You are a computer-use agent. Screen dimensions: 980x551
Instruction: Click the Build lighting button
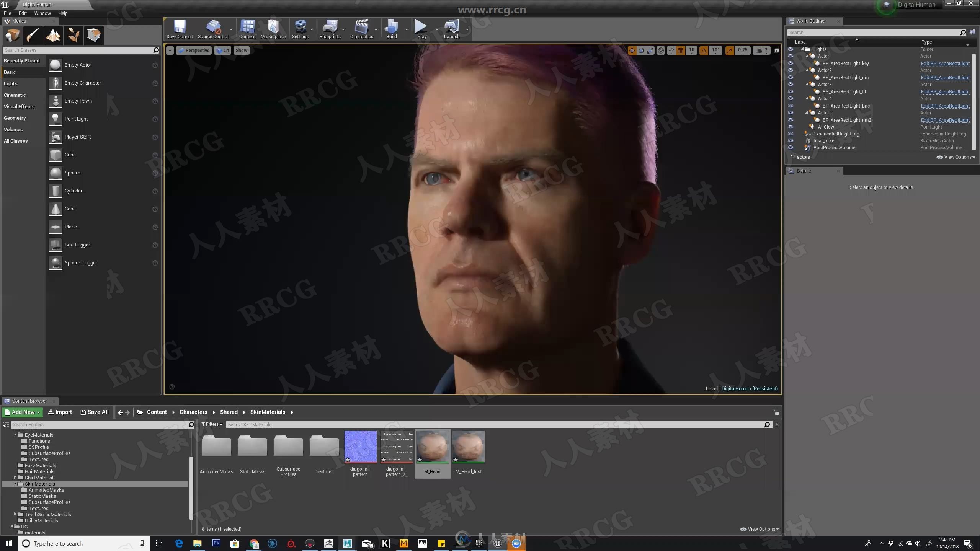point(390,29)
